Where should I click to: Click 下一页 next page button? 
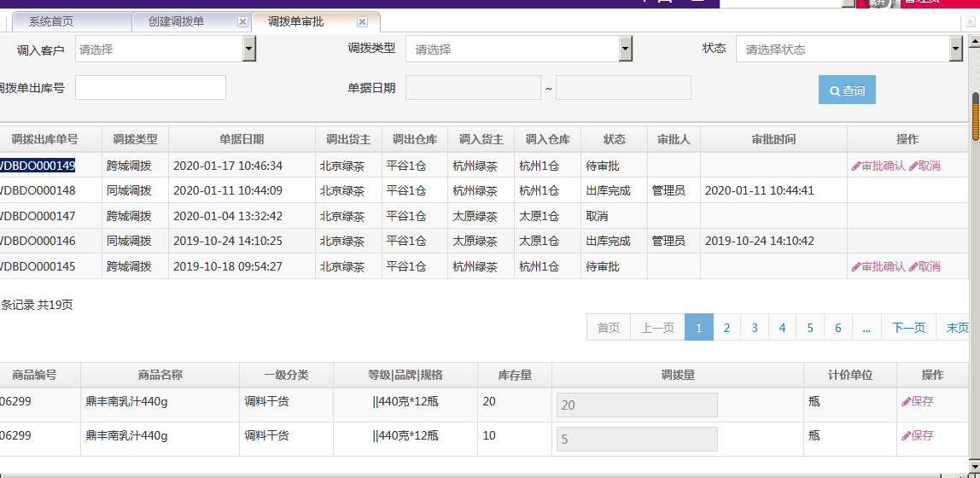909,328
